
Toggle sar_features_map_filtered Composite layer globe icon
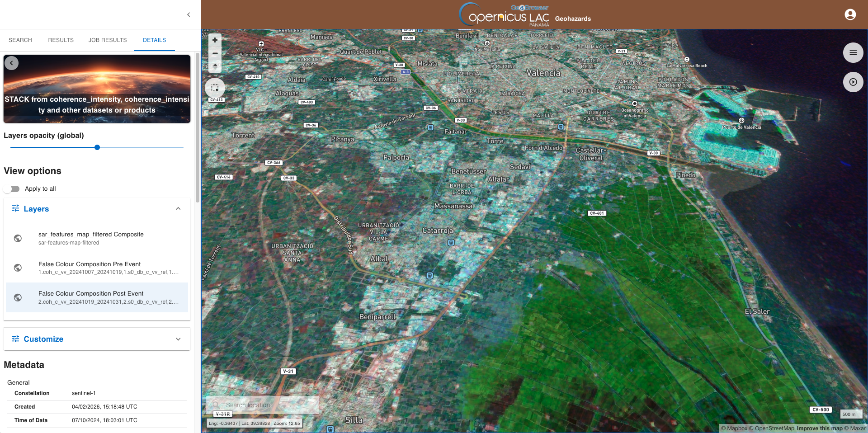click(18, 238)
